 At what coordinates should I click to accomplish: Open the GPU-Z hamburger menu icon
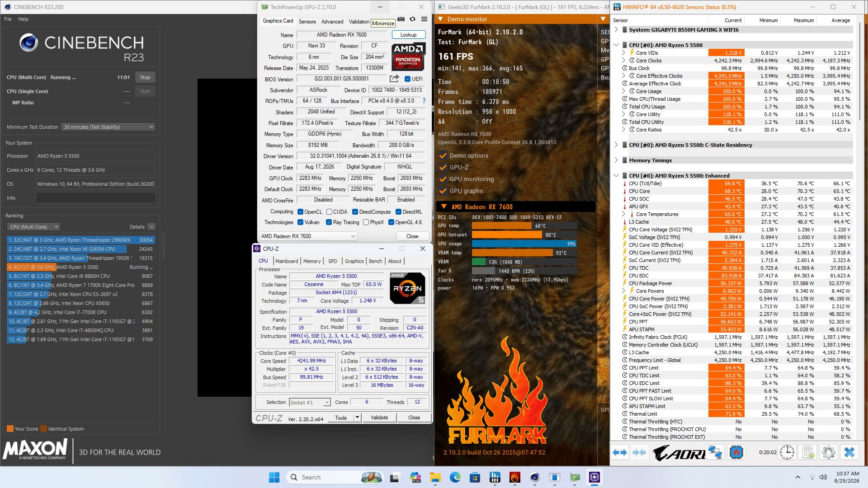pyautogui.click(x=424, y=19)
